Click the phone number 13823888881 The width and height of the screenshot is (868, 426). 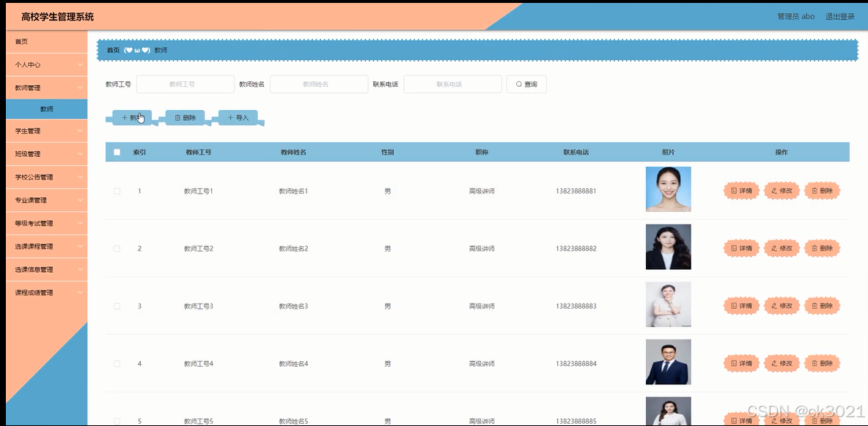point(576,191)
